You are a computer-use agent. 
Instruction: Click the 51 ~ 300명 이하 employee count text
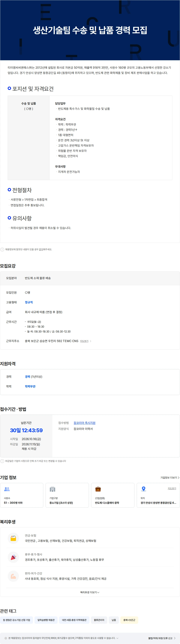tap(13, 503)
